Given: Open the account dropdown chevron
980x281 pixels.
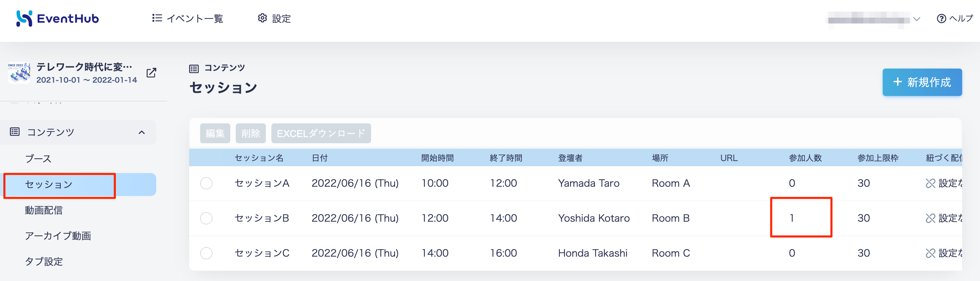Looking at the screenshot, I should pyautogui.click(x=917, y=19).
